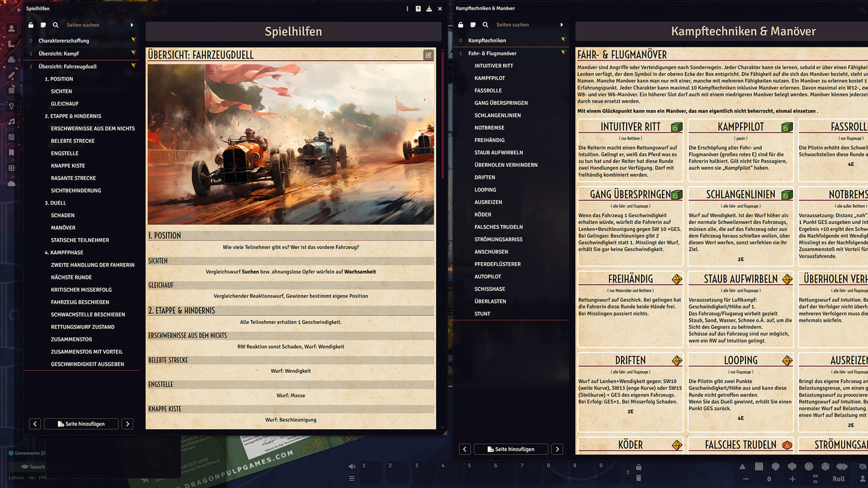Select the Charaktererschaffung page entry

[64, 41]
